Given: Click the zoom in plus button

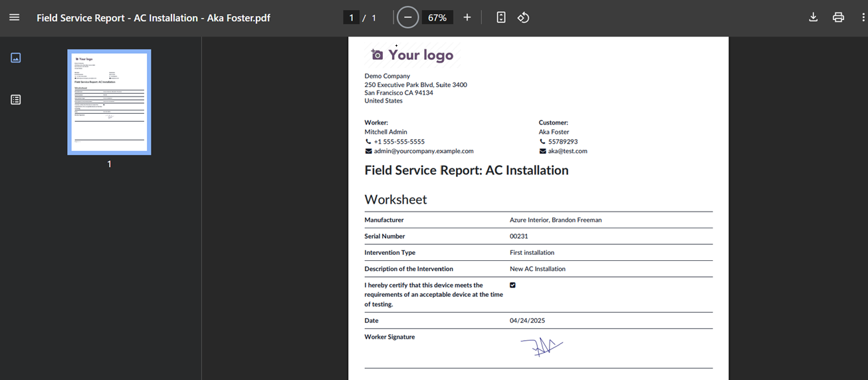Looking at the screenshot, I should tap(467, 17).
